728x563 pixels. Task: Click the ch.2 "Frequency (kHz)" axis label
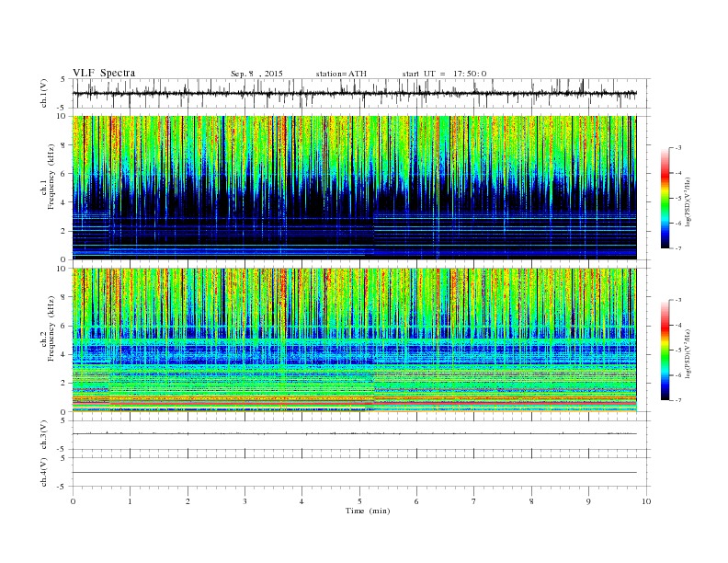click(51, 329)
